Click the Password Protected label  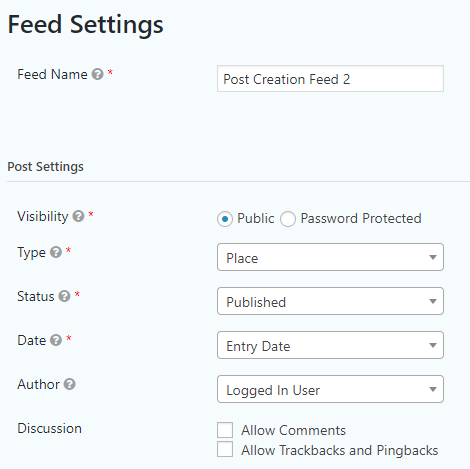pyautogui.click(x=361, y=219)
